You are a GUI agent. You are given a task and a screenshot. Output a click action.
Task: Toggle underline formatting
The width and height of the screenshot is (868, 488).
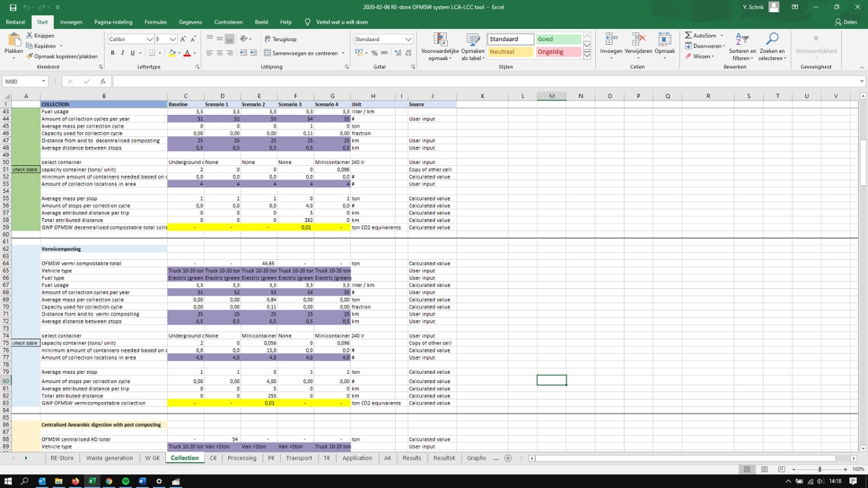tap(132, 53)
